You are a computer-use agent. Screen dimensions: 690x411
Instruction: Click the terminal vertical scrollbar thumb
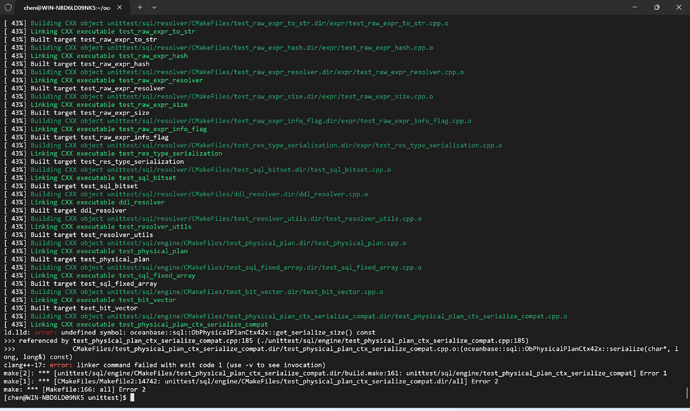(687, 393)
